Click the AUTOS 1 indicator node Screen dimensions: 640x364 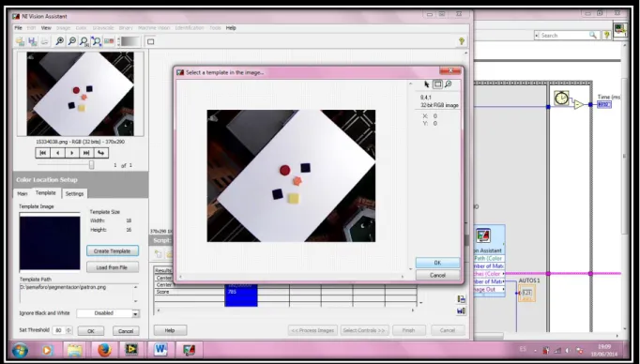pyautogui.click(x=526, y=293)
